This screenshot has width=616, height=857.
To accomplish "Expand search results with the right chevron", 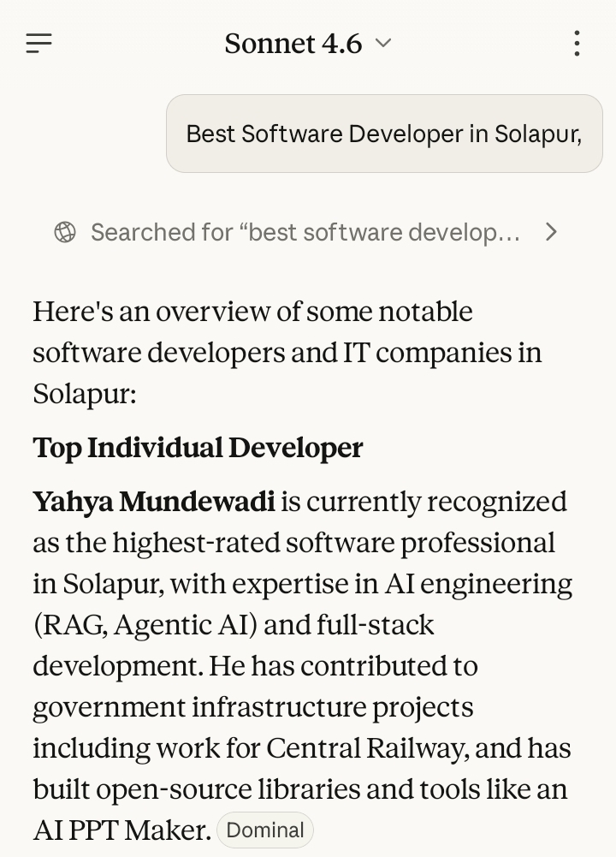I will [x=552, y=232].
